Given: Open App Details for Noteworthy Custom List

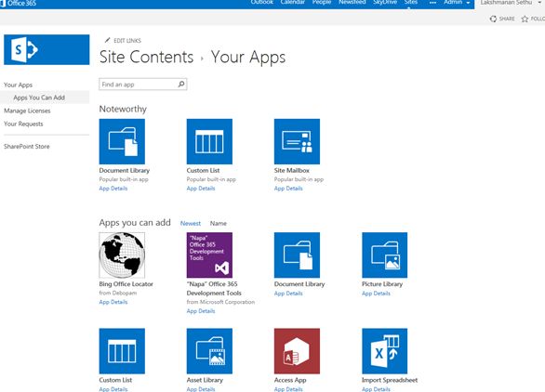Looking at the screenshot, I should [201, 189].
